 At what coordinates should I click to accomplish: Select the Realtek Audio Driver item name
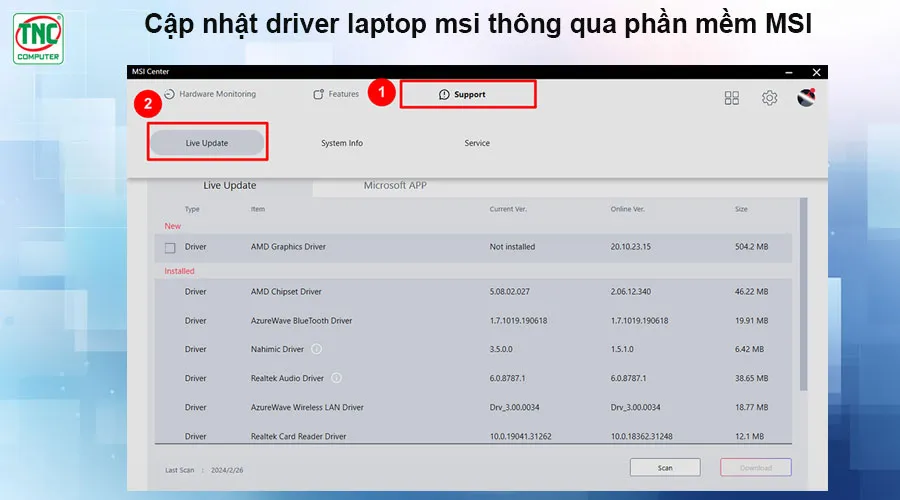[x=287, y=378]
